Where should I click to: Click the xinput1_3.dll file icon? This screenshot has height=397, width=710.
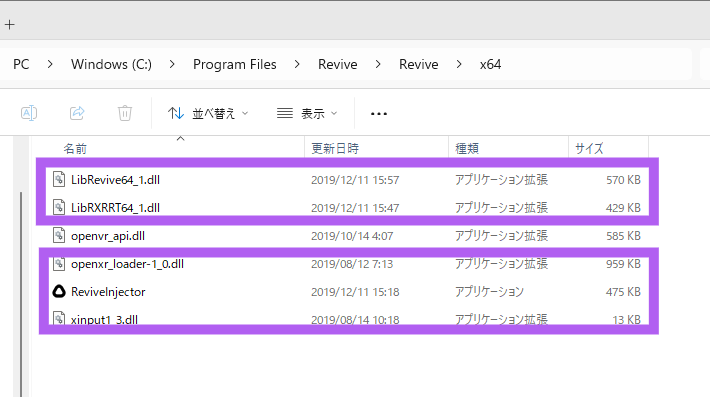[59, 318]
